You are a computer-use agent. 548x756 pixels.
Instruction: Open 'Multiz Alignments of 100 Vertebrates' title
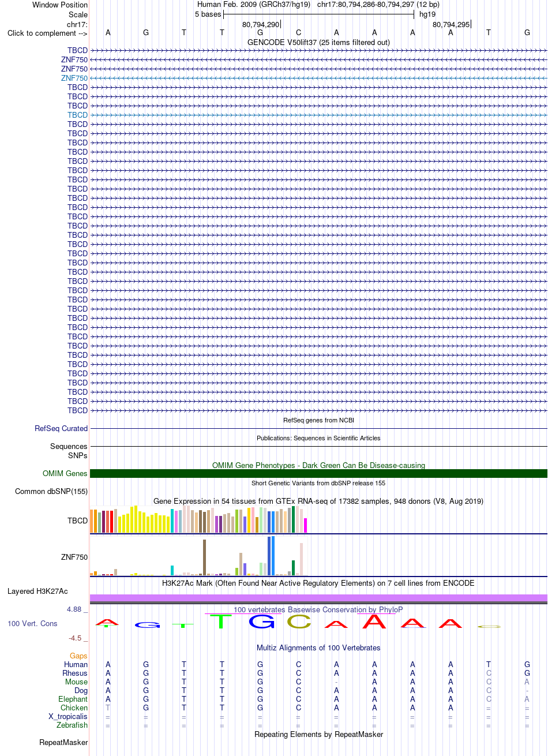(318, 648)
